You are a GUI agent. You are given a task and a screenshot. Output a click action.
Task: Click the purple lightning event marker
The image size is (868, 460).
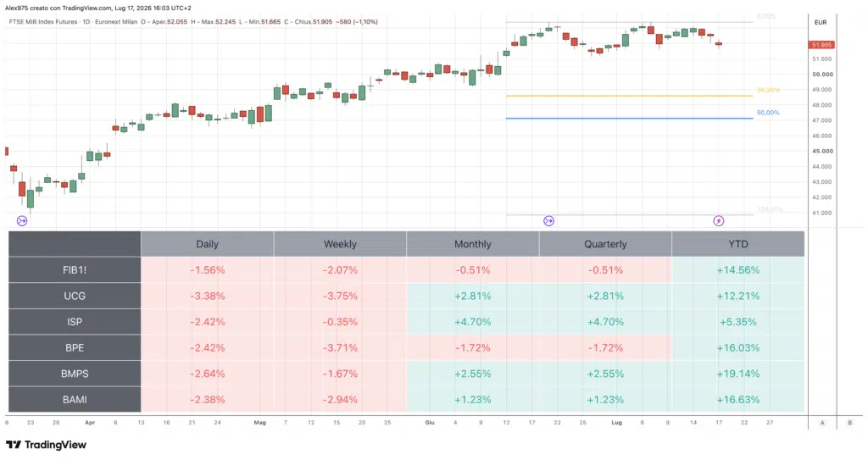point(719,221)
